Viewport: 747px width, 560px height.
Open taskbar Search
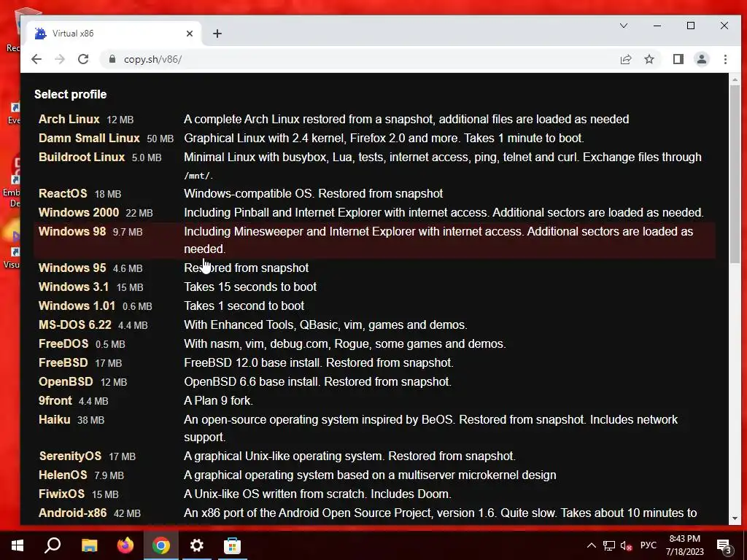pyautogui.click(x=53, y=545)
